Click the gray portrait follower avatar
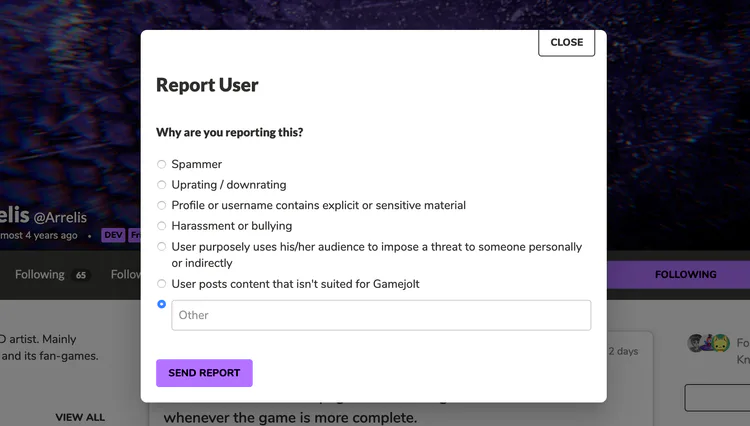 [697, 343]
